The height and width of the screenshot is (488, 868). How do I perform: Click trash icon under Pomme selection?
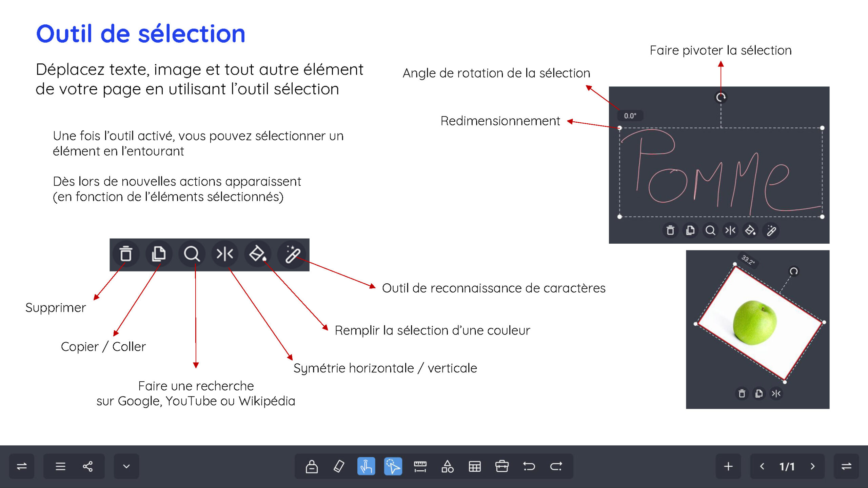point(670,230)
